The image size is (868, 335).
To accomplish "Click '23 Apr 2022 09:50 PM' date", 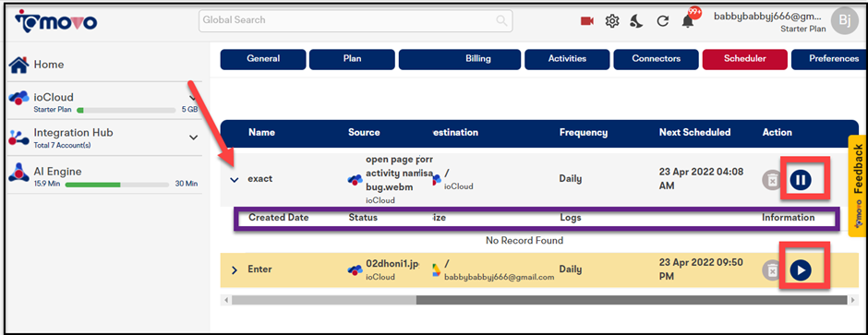I will [701, 269].
